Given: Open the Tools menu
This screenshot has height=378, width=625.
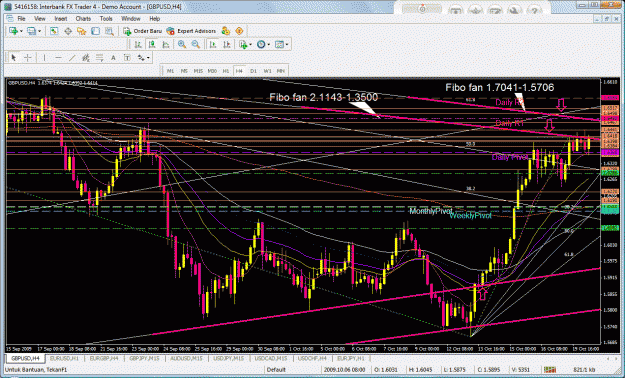Looking at the screenshot, I should (106, 19).
